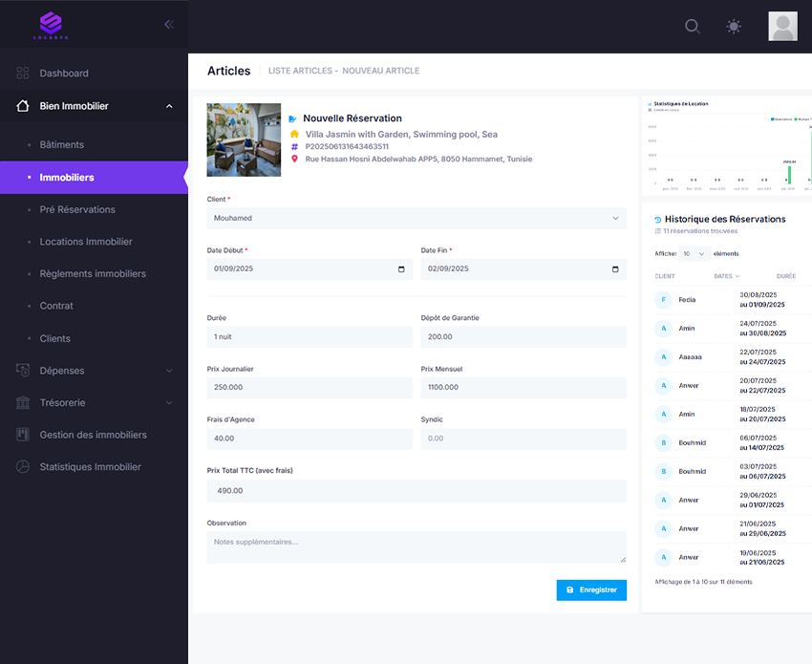The height and width of the screenshot is (664, 812).
Task: Click the red location pin icon
Action: [294, 159]
